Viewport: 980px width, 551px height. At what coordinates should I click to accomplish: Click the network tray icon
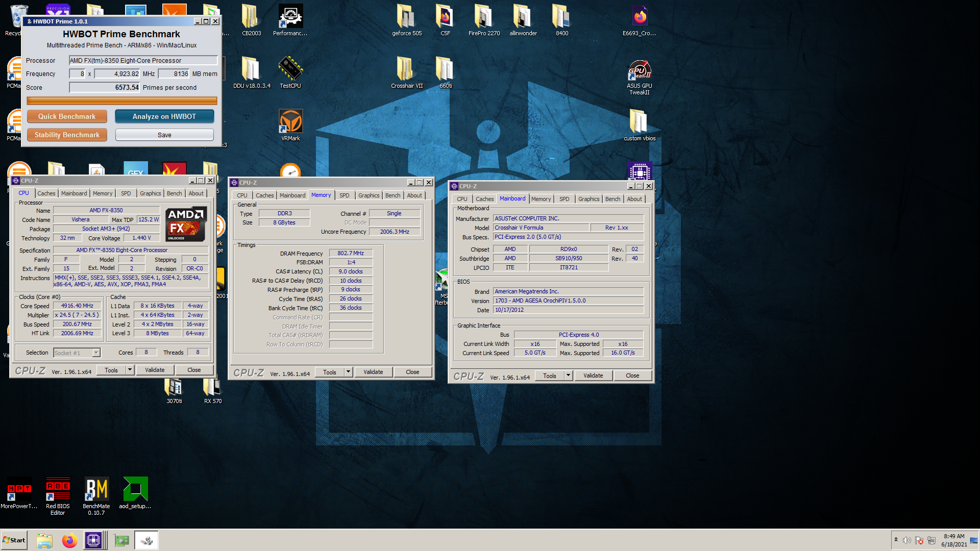(x=932, y=540)
